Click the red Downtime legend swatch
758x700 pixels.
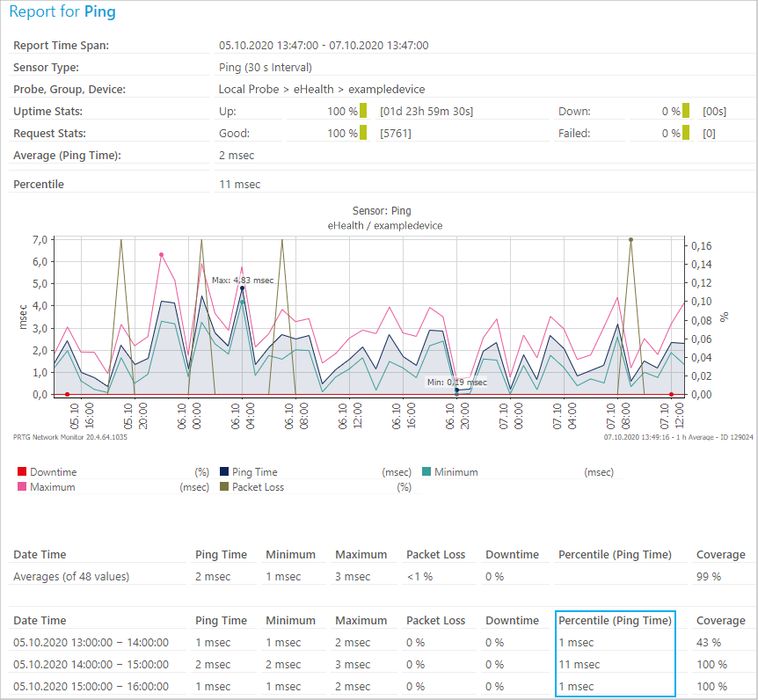click(22, 472)
